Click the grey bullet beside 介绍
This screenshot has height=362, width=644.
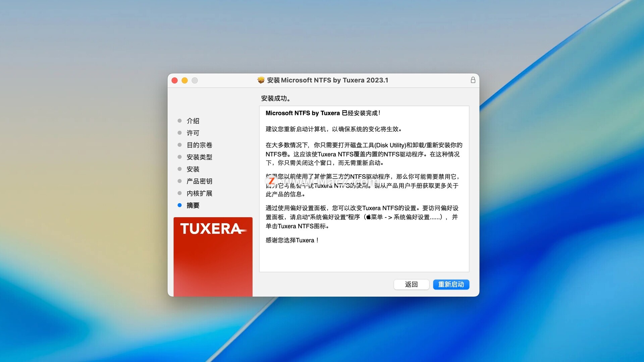(x=179, y=121)
